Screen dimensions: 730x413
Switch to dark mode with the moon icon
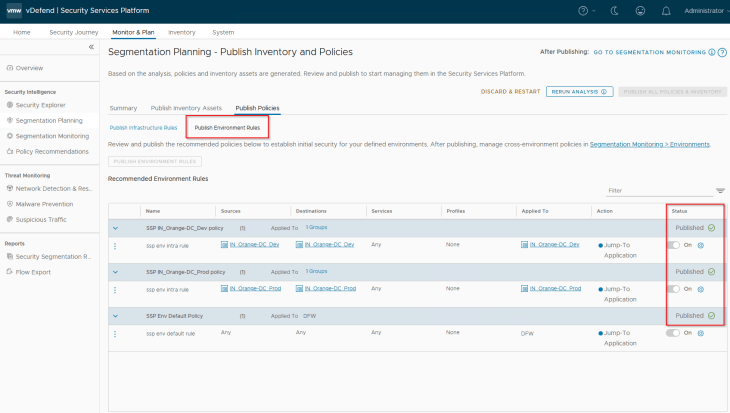pyautogui.click(x=614, y=11)
